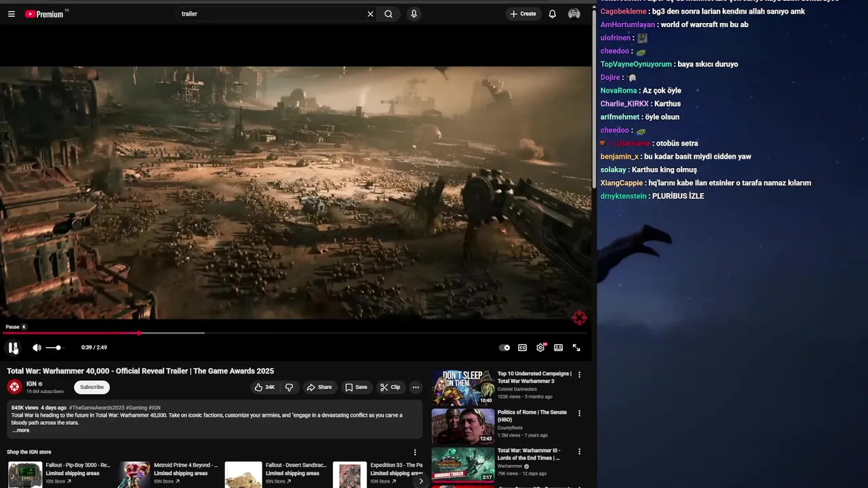868x488 pixels.
Task: Click the video title text
Action: [140, 371]
